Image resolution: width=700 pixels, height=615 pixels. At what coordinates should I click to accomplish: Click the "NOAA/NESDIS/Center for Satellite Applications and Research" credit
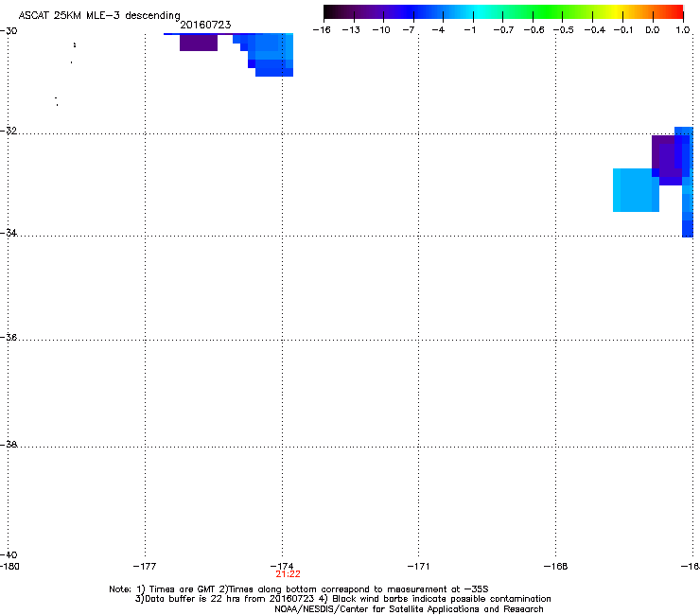pyautogui.click(x=409, y=609)
